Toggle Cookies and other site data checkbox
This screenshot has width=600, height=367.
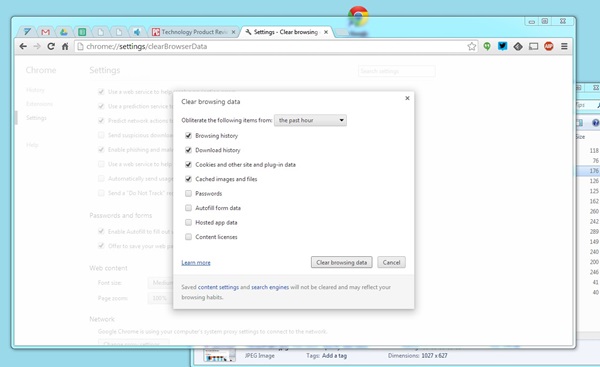point(188,165)
